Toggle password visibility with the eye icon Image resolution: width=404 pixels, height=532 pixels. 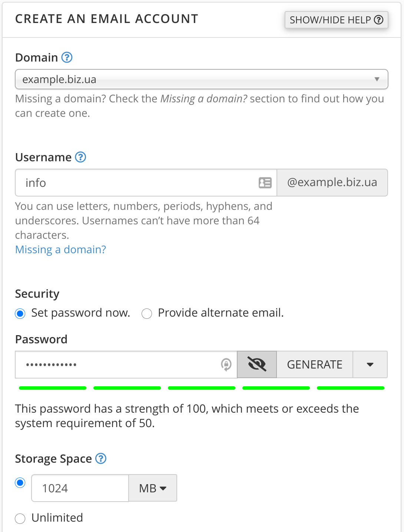point(257,364)
